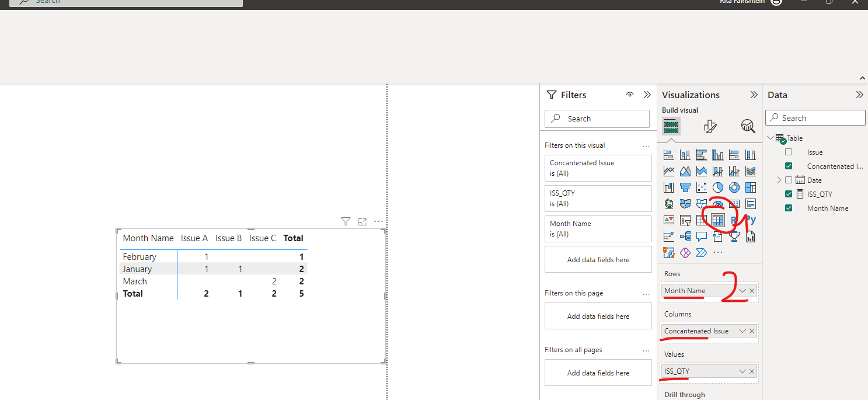Select the Clustered bar chart visual
Viewport: 868px width, 400px height.
click(702, 155)
